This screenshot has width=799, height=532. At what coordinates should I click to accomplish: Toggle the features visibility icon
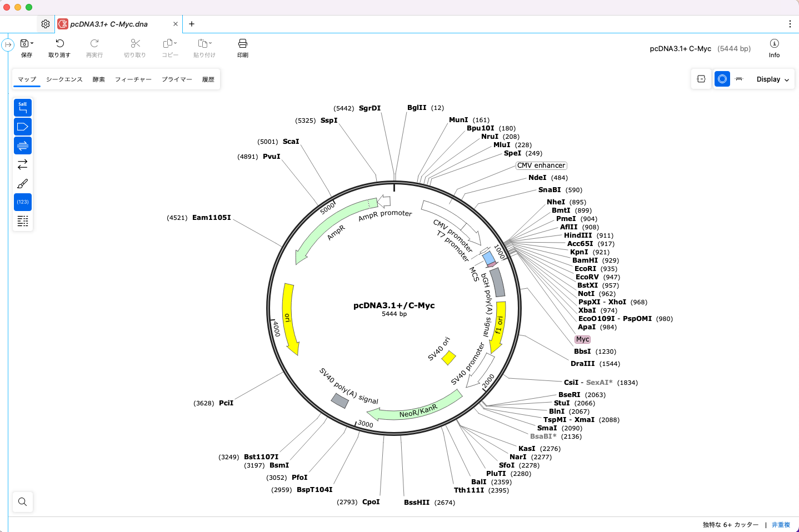point(22,126)
